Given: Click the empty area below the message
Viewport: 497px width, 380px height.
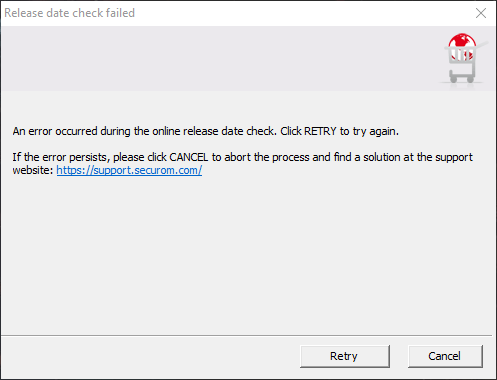Looking at the screenshot, I should tap(247, 255).
